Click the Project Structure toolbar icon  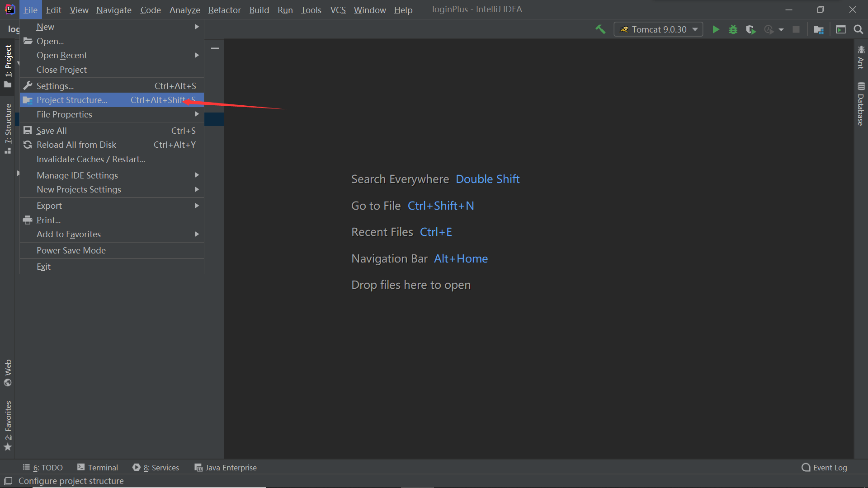[x=818, y=30]
